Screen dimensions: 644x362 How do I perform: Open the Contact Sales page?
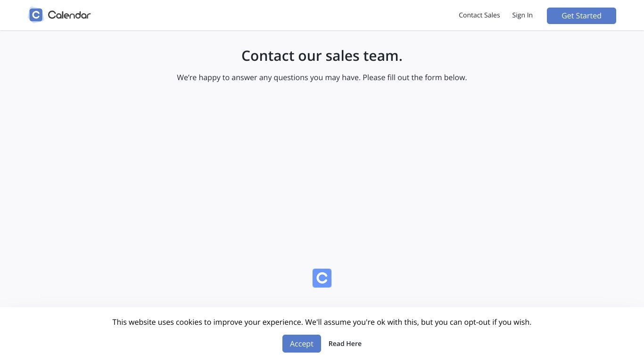pos(479,15)
